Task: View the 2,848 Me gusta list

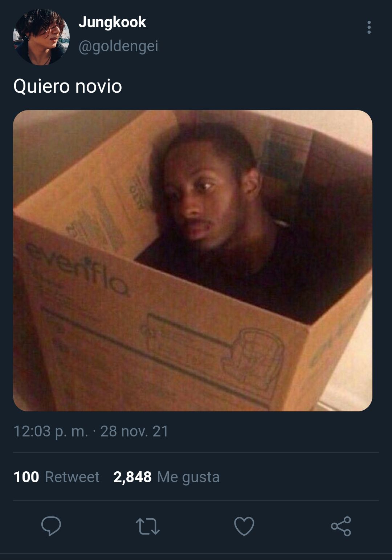Action: [166, 477]
